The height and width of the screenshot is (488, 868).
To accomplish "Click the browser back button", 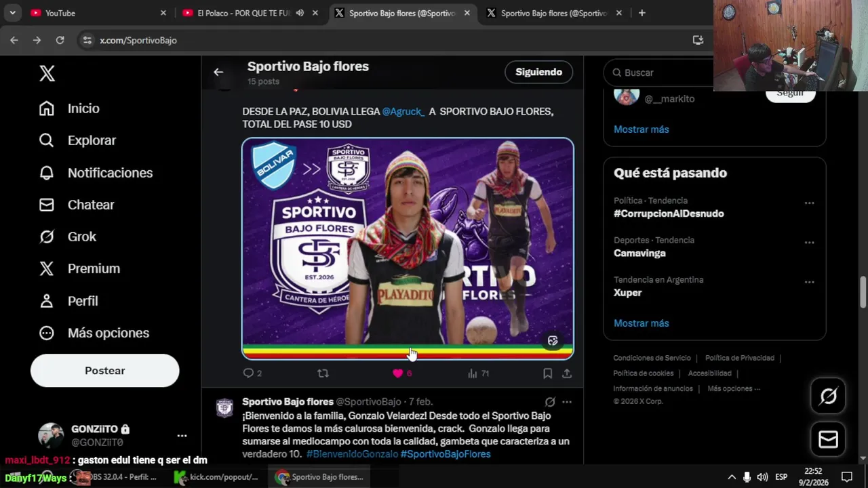I will coord(14,40).
